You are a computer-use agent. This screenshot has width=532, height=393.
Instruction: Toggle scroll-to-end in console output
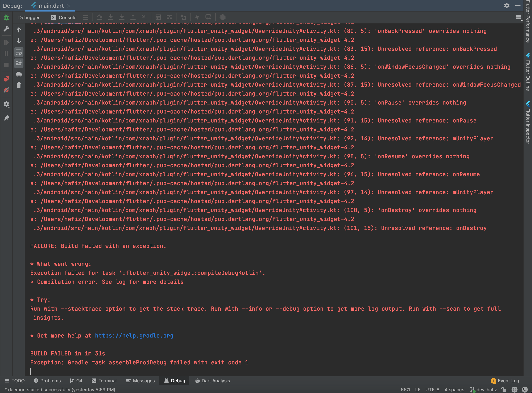pos(19,63)
